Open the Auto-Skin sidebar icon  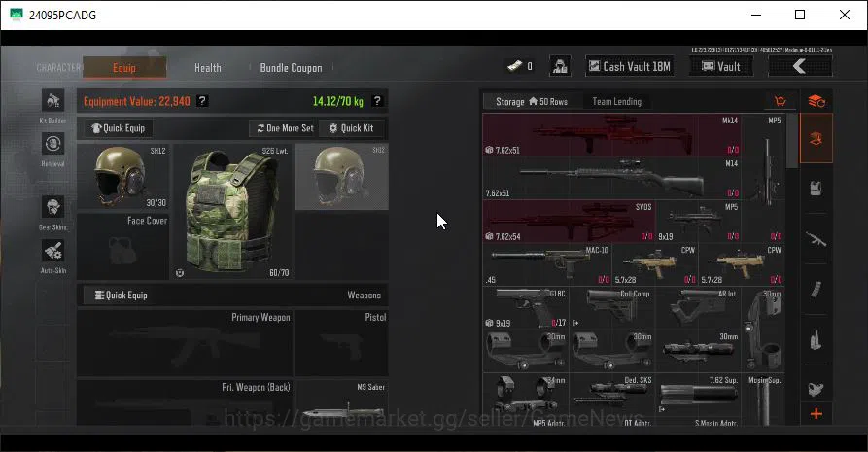coord(53,251)
